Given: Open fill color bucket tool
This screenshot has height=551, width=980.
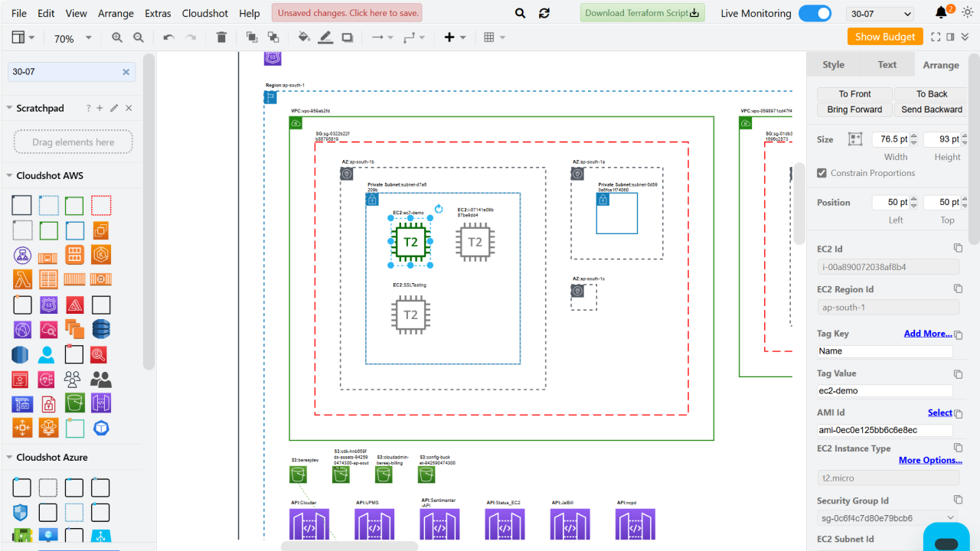Looking at the screenshot, I should 304,37.
